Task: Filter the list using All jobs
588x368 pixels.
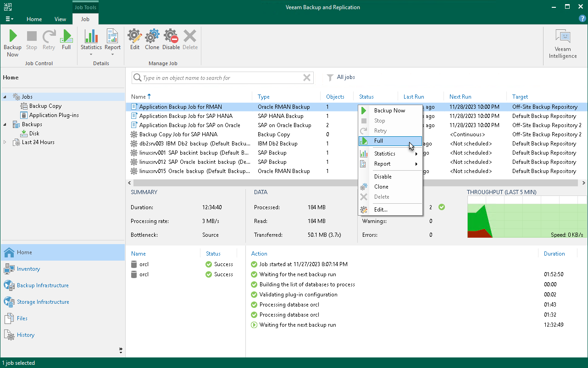Action: click(341, 78)
